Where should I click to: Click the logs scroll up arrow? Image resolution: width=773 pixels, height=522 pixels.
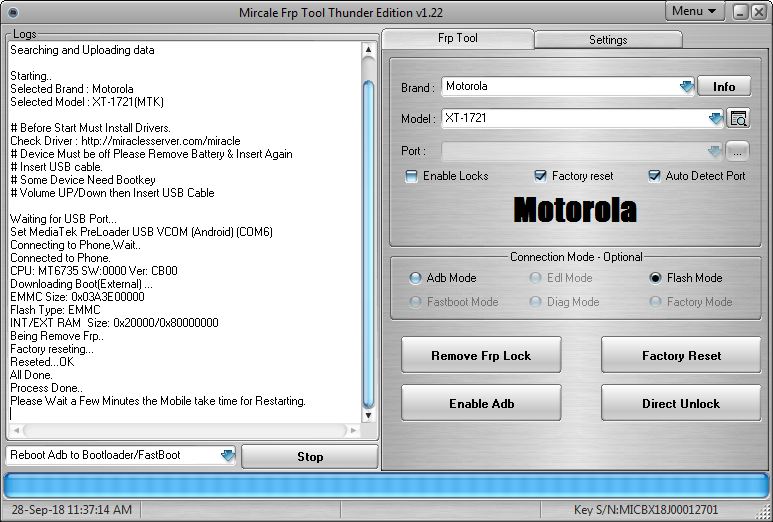pyautogui.click(x=368, y=49)
